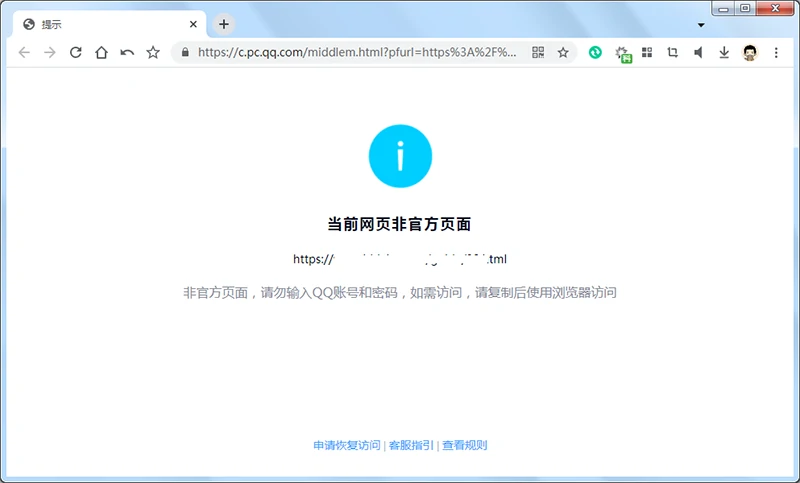The width and height of the screenshot is (800, 483).
Task: Start screenshot crop tool
Action: (672, 53)
